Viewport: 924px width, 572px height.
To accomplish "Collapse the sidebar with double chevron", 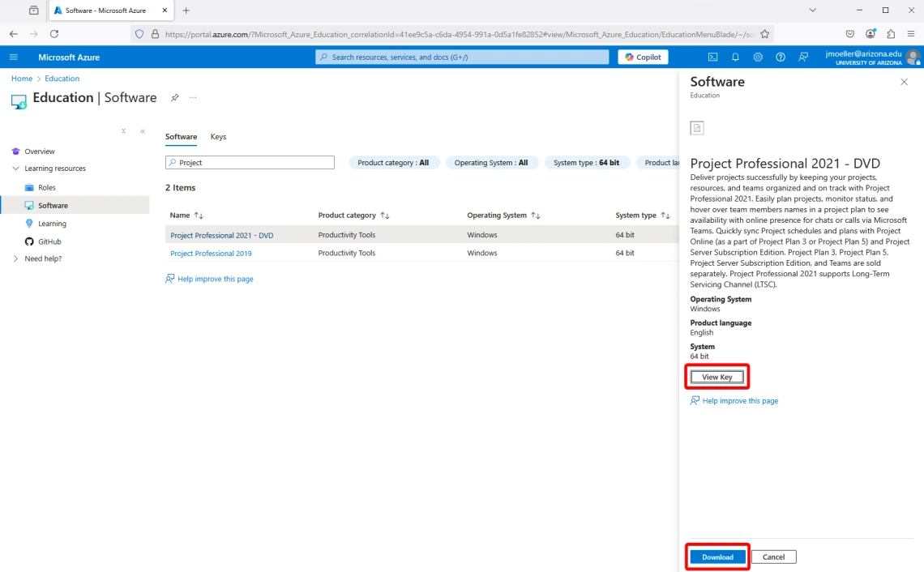I will tap(143, 131).
